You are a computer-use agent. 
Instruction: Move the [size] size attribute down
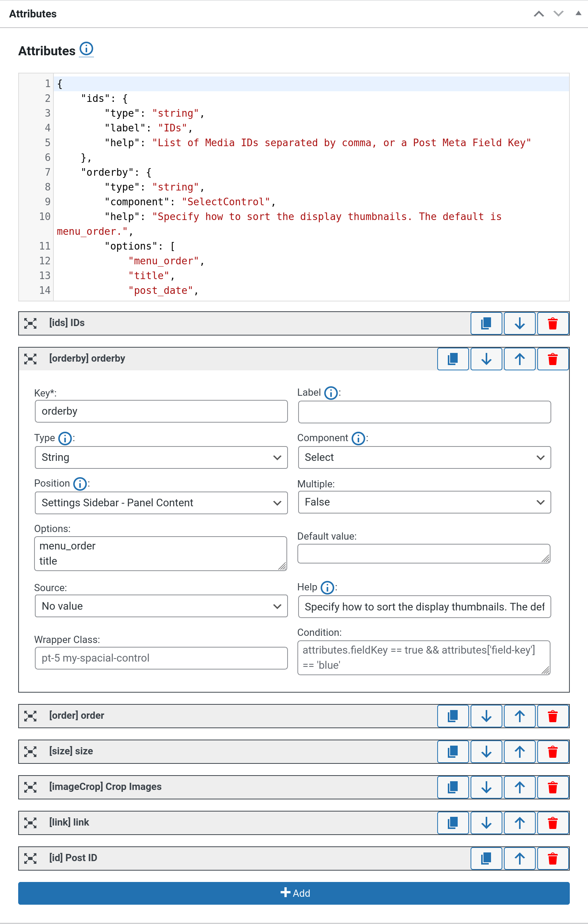coord(486,752)
